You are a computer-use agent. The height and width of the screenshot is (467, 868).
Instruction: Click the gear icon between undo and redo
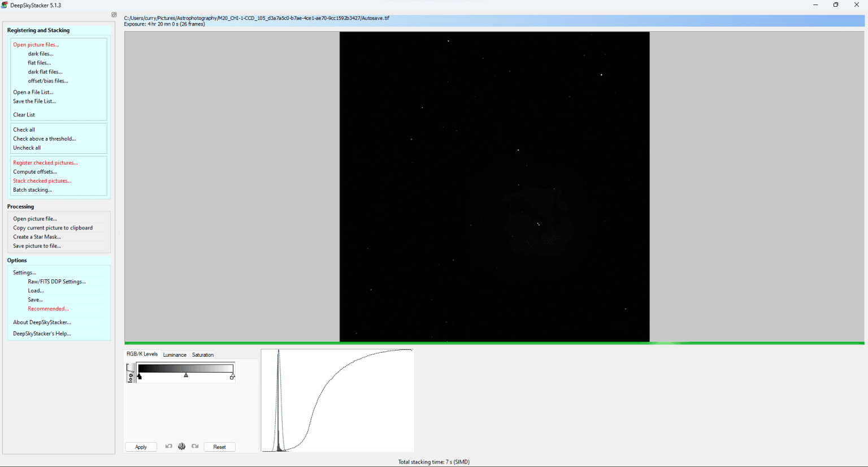point(181,447)
